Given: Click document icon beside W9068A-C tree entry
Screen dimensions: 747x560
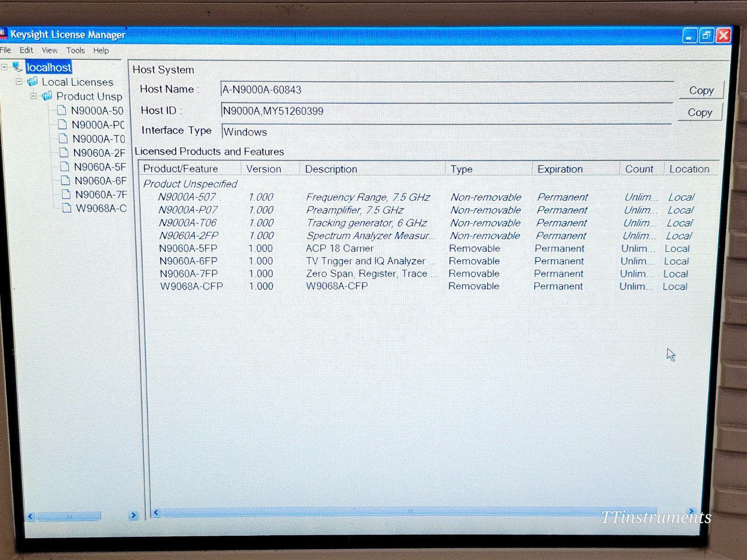Looking at the screenshot, I should pyautogui.click(x=67, y=208).
